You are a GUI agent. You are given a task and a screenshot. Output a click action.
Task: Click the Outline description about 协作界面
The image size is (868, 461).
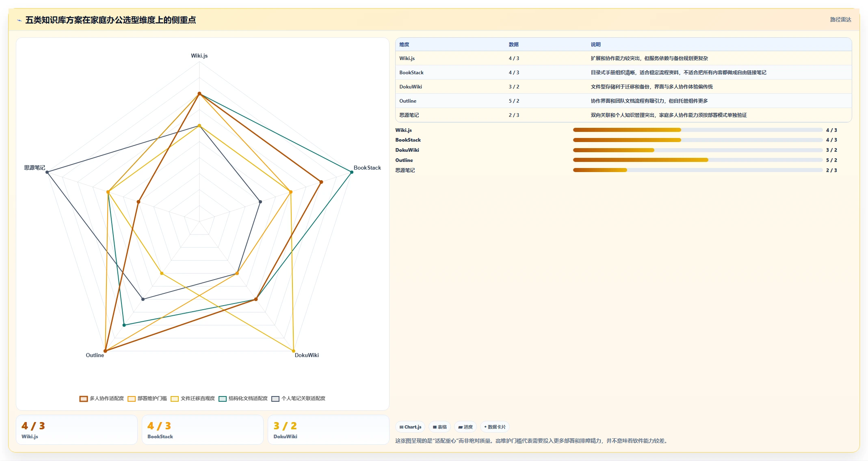click(x=649, y=101)
